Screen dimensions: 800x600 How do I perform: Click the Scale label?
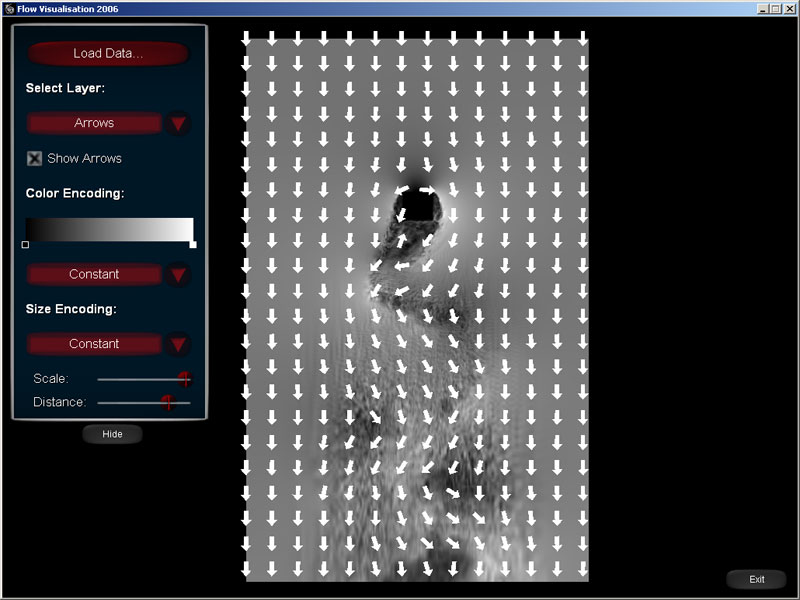pyautogui.click(x=51, y=379)
